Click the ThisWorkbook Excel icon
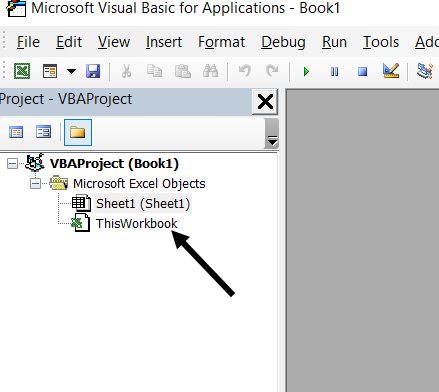 click(80, 223)
